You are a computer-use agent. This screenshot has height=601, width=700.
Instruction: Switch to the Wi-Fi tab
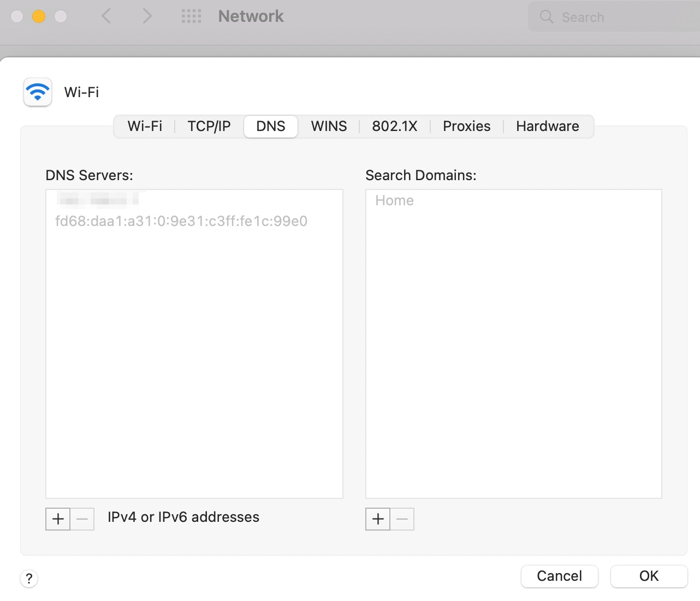[145, 127]
